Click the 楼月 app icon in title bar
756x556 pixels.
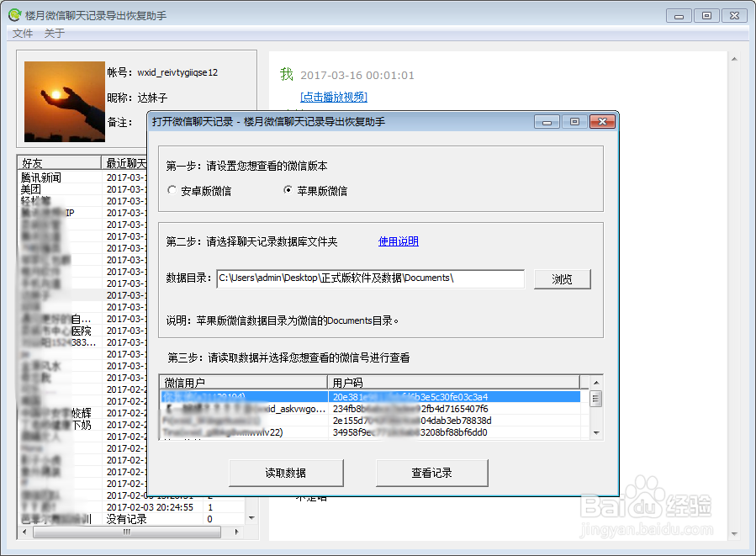pyautogui.click(x=15, y=15)
